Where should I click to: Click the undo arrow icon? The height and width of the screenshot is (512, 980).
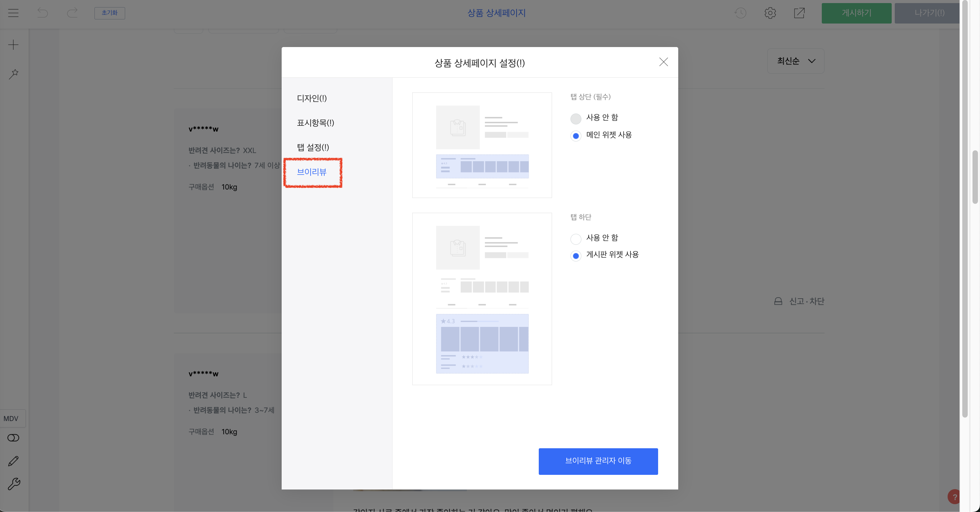point(43,13)
